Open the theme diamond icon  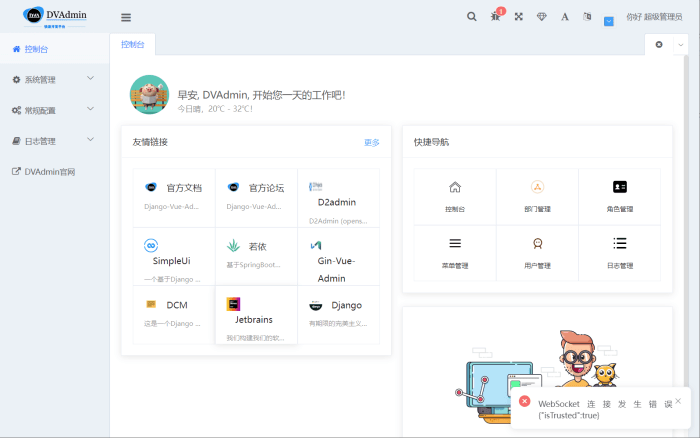pos(542,17)
